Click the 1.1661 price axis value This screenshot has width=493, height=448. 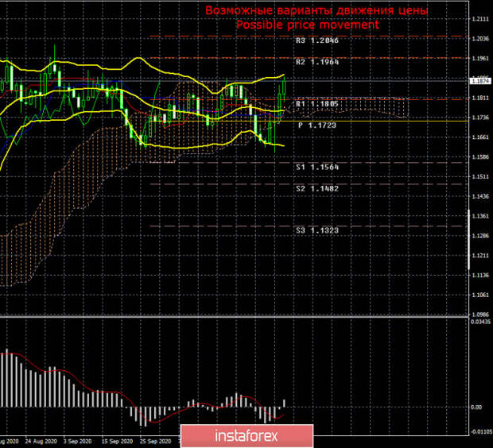[481, 137]
